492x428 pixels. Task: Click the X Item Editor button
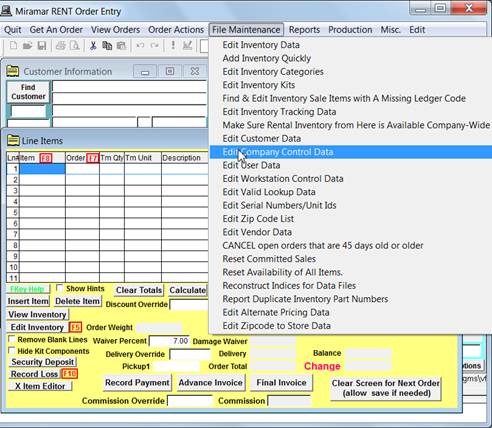click(x=40, y=386)
